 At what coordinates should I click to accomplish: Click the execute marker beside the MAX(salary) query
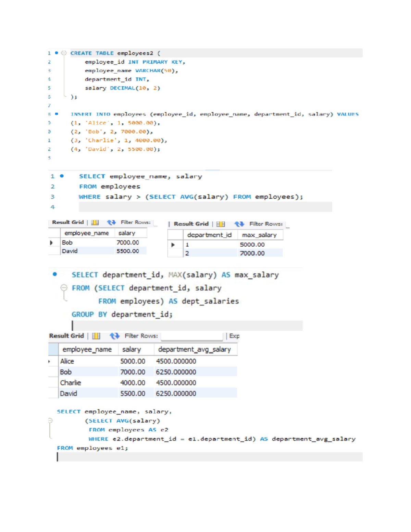54,274
